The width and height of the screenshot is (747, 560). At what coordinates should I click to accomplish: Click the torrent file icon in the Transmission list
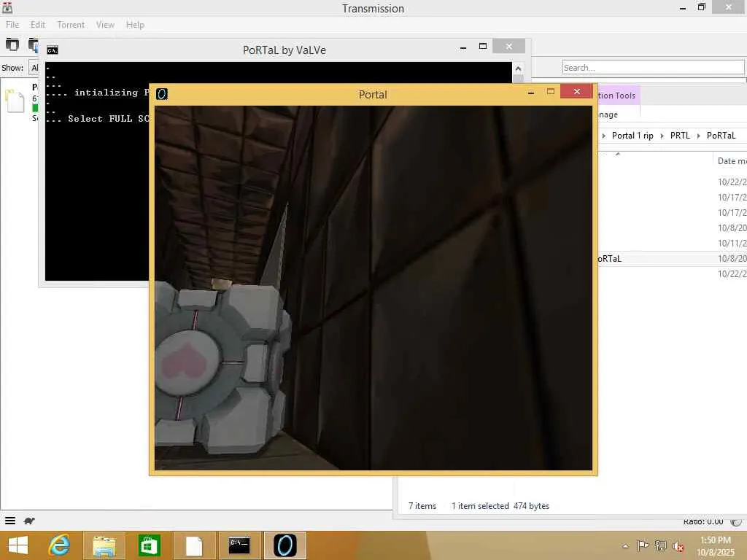pyautogui.click(x=15, y=101)
